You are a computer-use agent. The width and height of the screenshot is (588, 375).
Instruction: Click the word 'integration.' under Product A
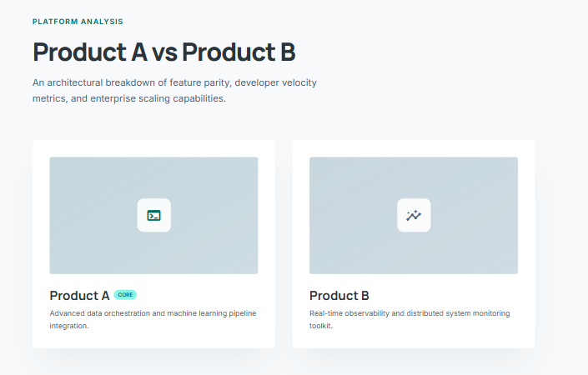point(69,326)
